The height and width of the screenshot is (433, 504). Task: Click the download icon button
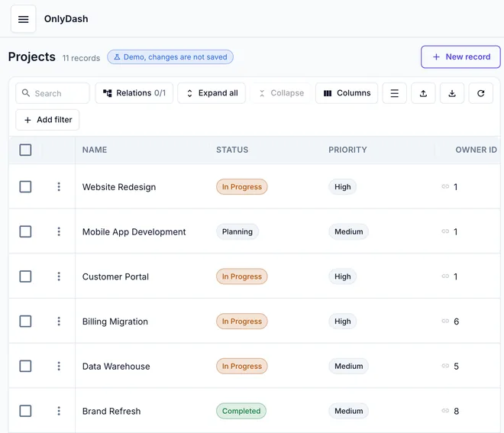(x=452, y=93)
